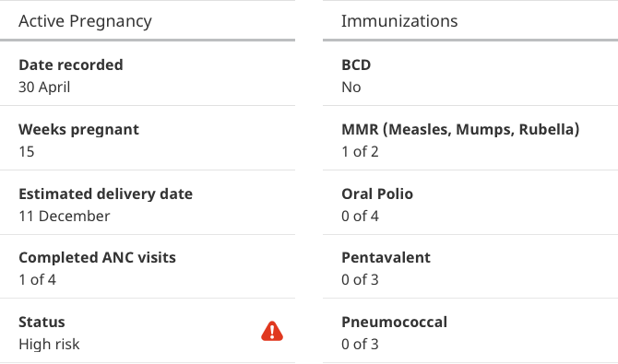Select the Status label
Viewport: 618px width, 364px height.
click(x=42, y=322)
